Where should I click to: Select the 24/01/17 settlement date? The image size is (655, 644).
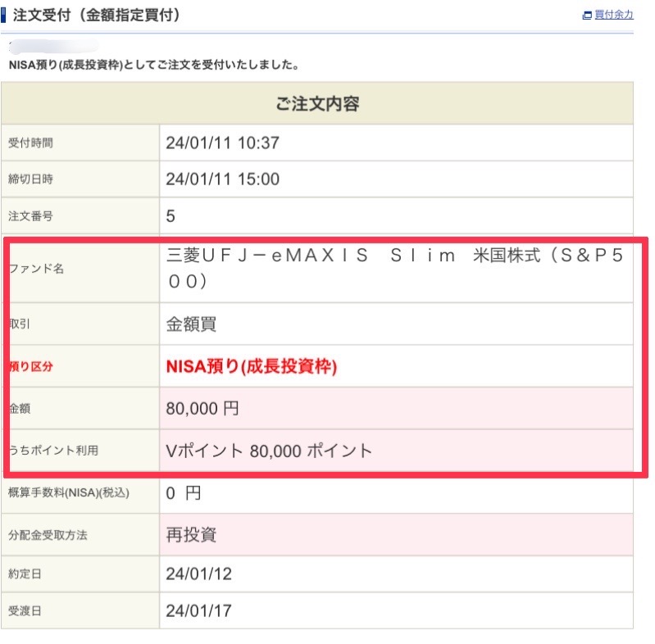199,611
